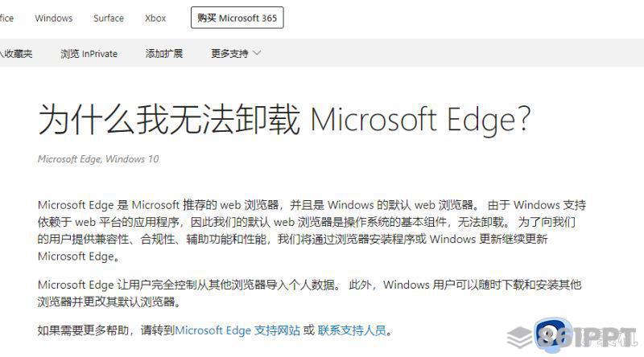
Task: Click the paragraph about 导入个人数据
Action: (309, 293)
